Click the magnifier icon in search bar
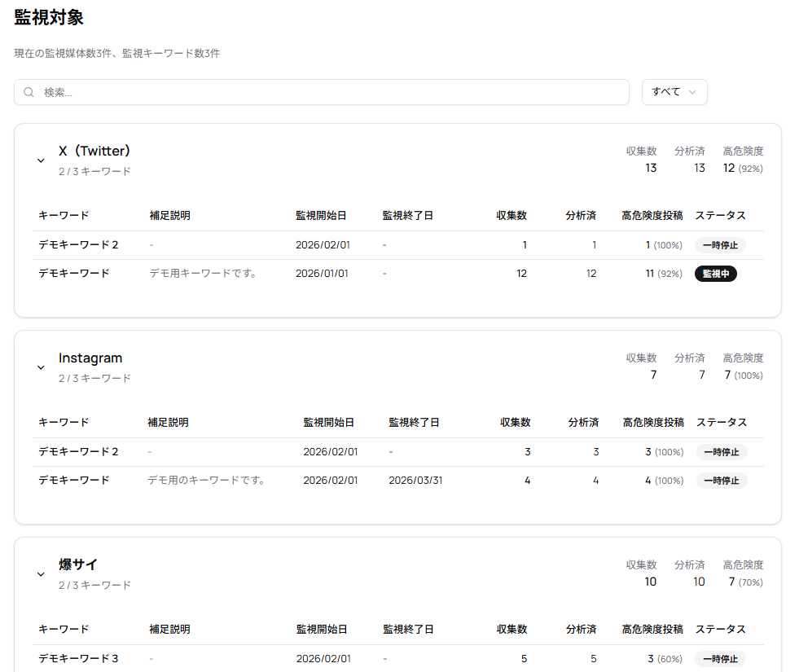The image size is (799, 672). 29,92
